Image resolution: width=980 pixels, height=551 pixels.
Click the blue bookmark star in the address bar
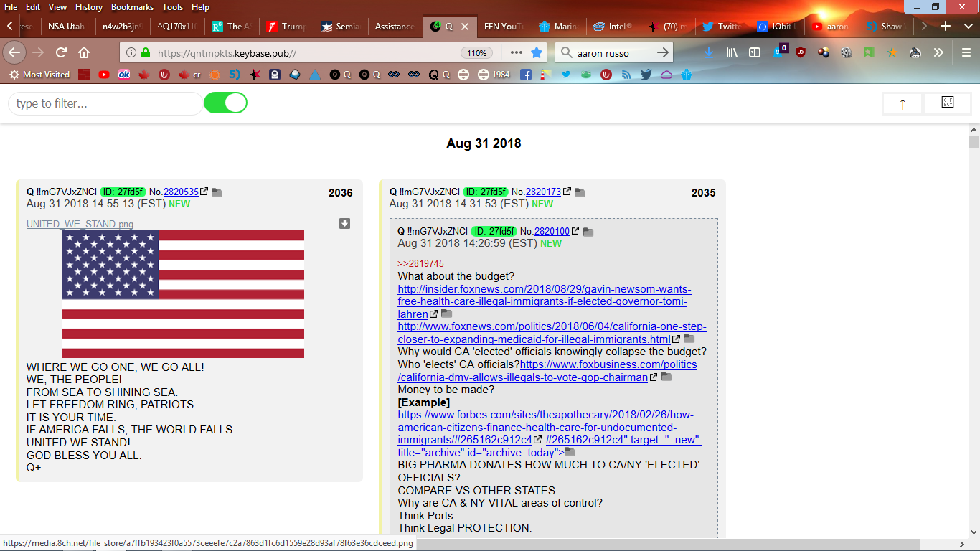coord(537,52)
